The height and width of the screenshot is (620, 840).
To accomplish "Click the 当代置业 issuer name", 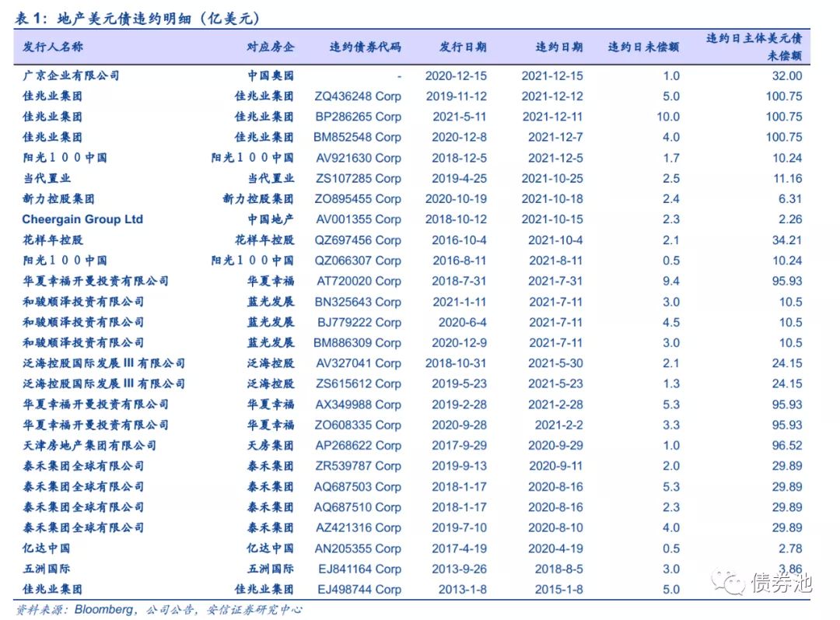I will point(47,178).
